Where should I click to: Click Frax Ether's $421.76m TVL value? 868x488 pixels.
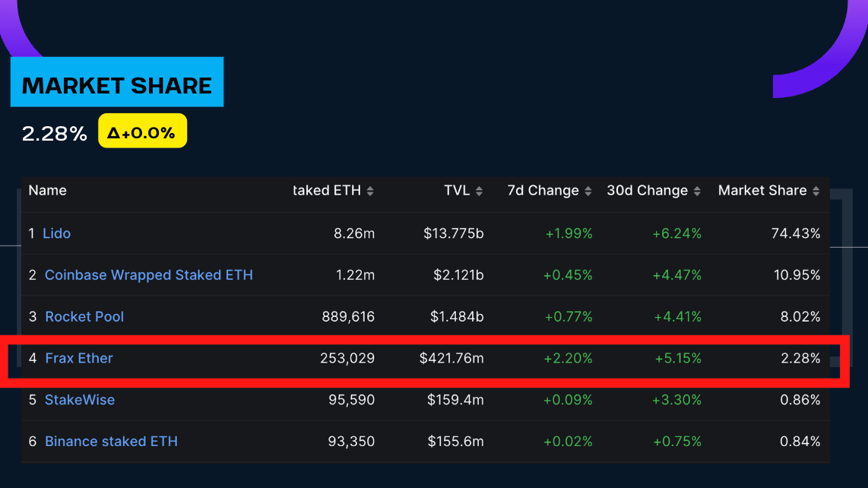point(451,358)
